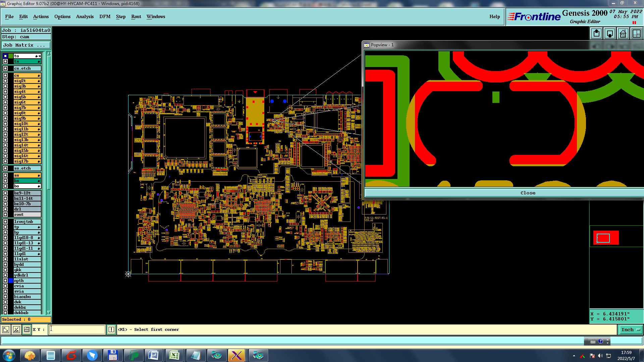Click the diagonal arrow icon beside XY field

point(6,329)
